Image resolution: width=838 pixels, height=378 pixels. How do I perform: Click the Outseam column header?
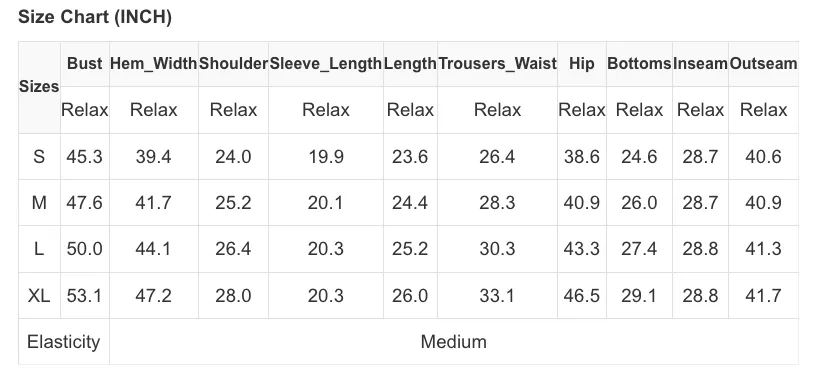(763, 64)
